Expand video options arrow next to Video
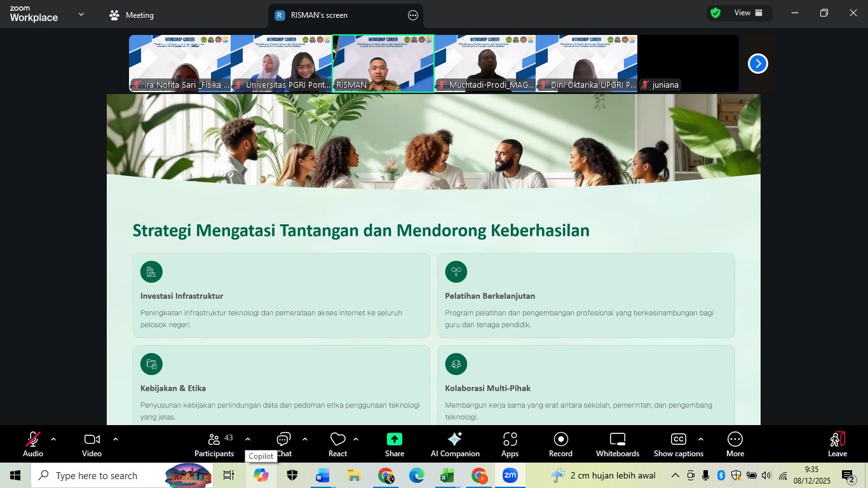Image resolution: width=868 pixels, height=488 pixels. (x=116, y=439)
